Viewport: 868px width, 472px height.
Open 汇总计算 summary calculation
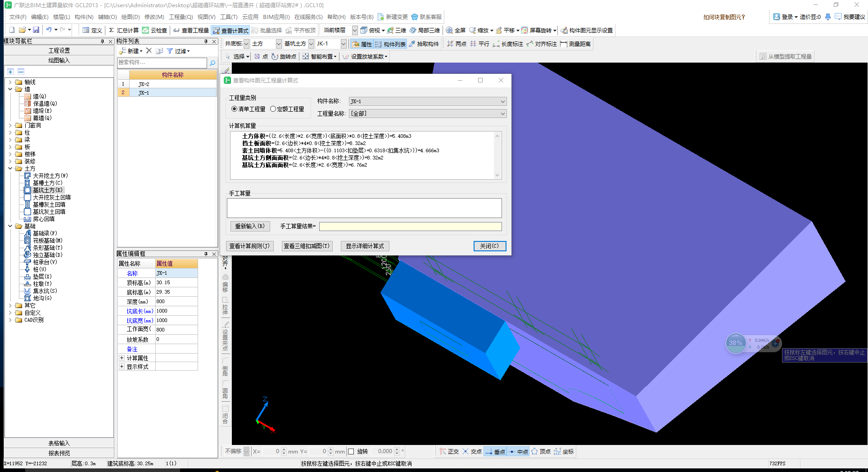point(124,30)
